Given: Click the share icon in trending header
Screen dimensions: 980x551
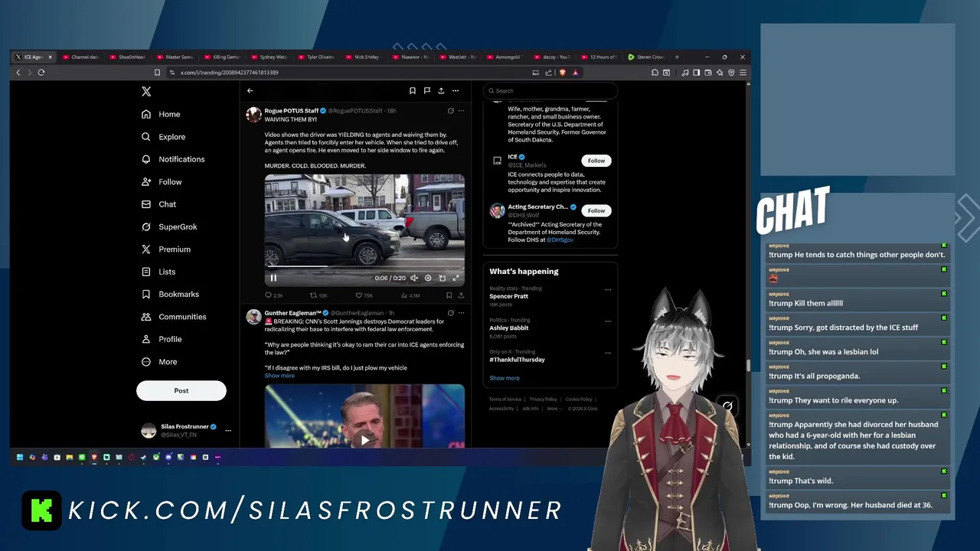Looking at the screenshot, I should (x=441, y=90).
